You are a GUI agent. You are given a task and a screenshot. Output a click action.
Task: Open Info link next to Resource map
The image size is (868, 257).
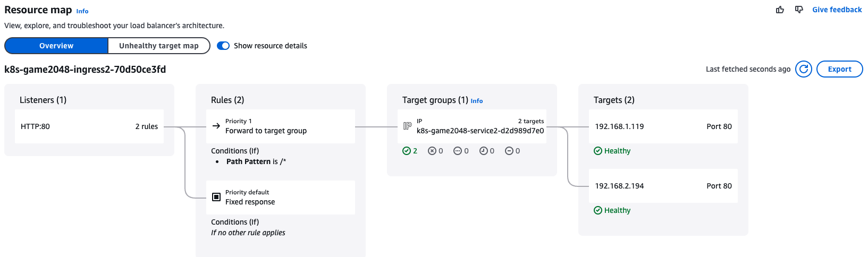pos(82,11)
